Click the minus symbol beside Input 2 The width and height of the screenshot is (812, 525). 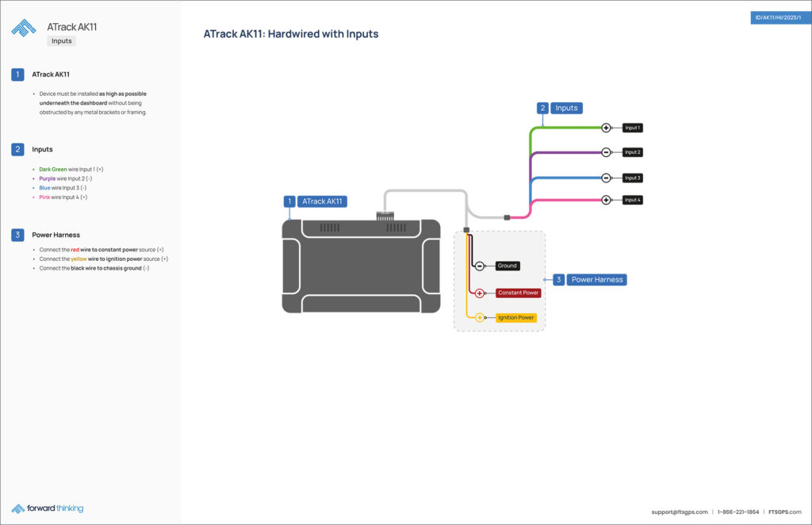click(x=606, y=152)
